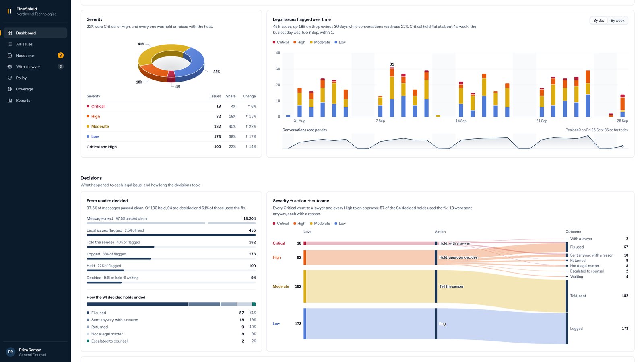Toggle Critical legend in issues over time chart
The width and height of the screenshot is (644, 362).
coord(281,42)
